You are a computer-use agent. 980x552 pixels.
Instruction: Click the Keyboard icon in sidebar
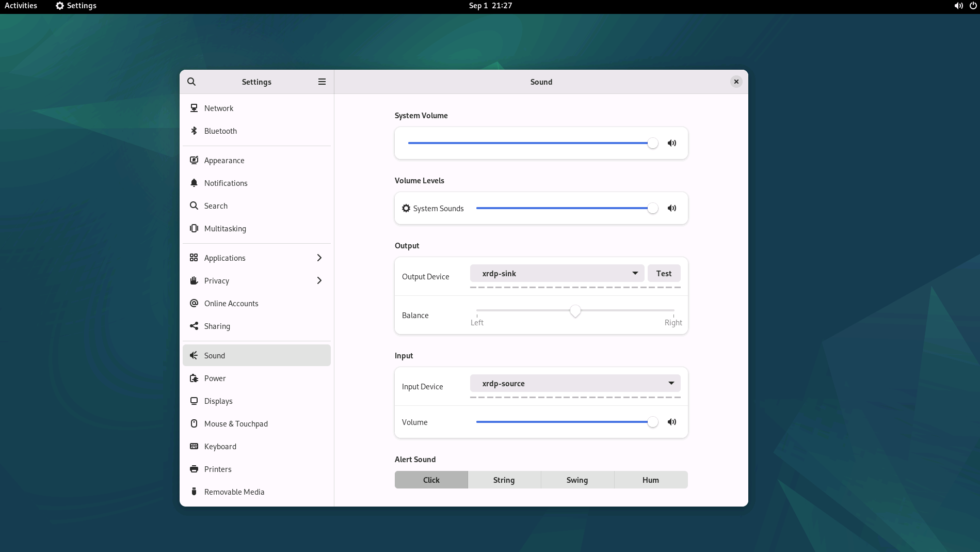194,446
